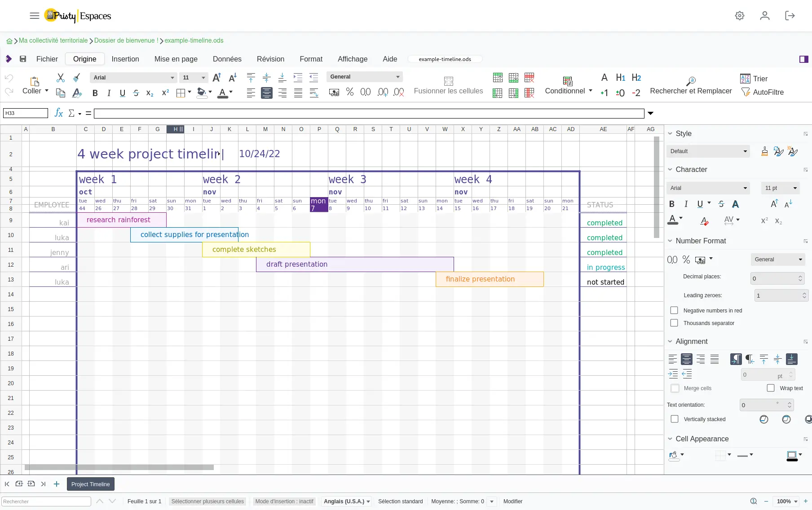Open the Anglais (U.S.A.) language dropdown
This screenshot has width=812, height=510.
[x=347, y=501]
